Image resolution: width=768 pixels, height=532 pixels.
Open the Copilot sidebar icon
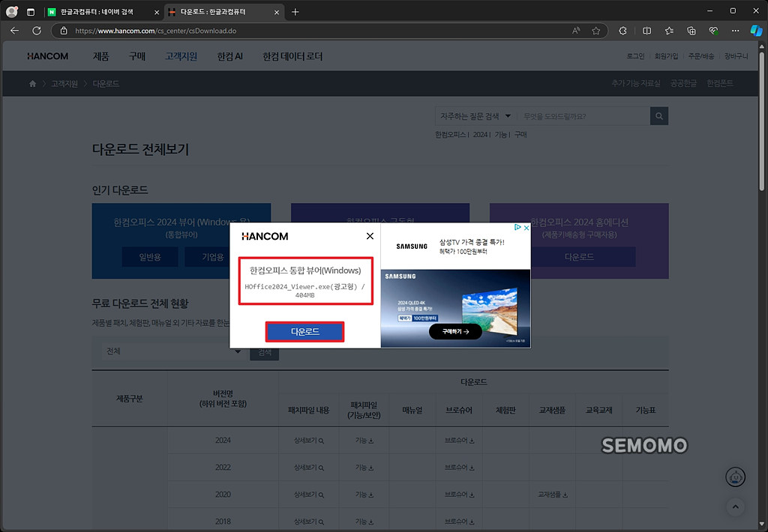pos(756,31)
